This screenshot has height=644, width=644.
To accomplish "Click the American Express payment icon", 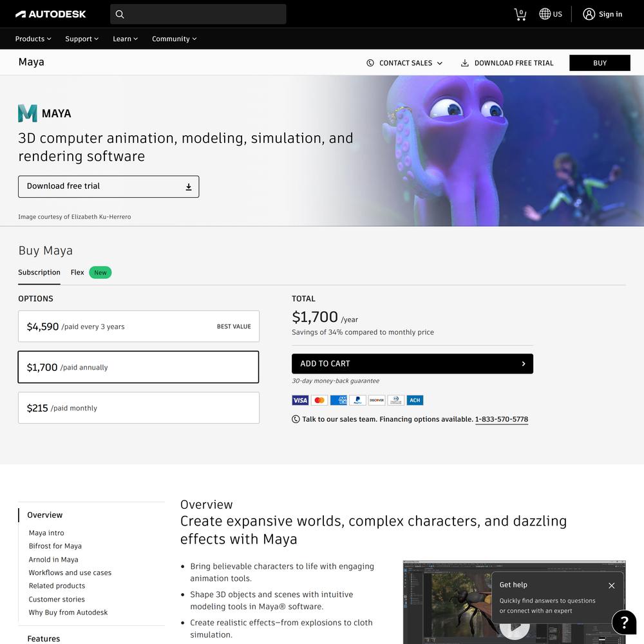I will (x=339, y=400).
